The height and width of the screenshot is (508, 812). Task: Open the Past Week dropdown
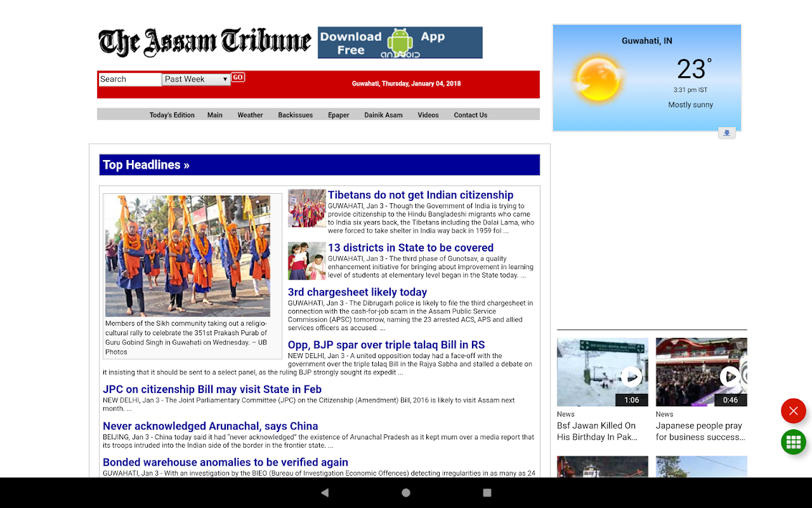coord(196,79)
